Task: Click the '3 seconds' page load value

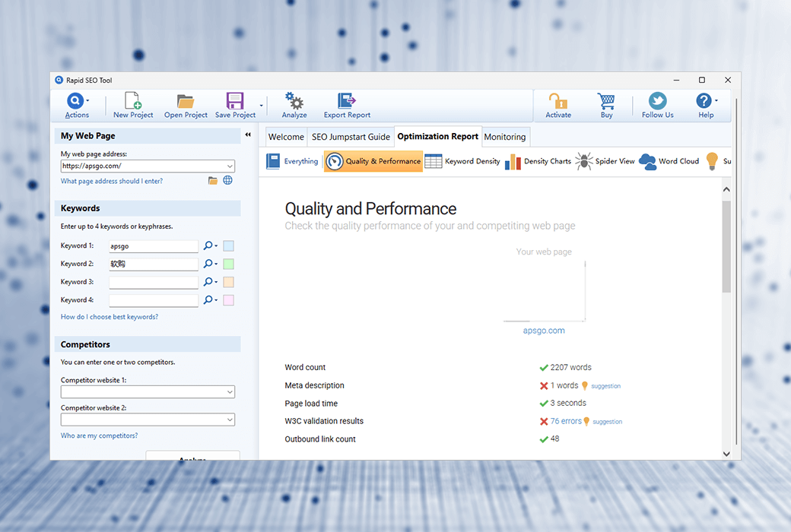Action: click(x=568, y=403)
